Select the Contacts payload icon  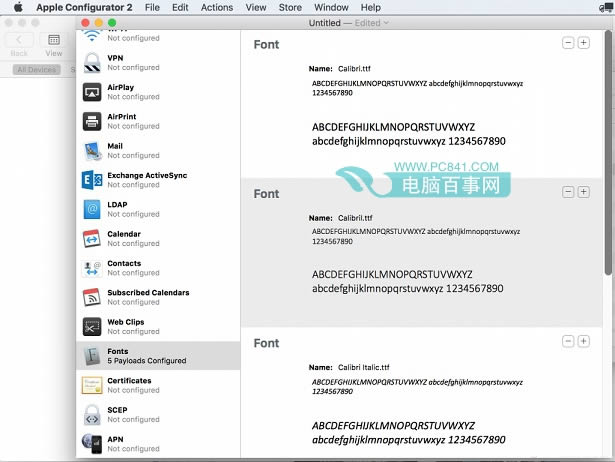(92, 268)
